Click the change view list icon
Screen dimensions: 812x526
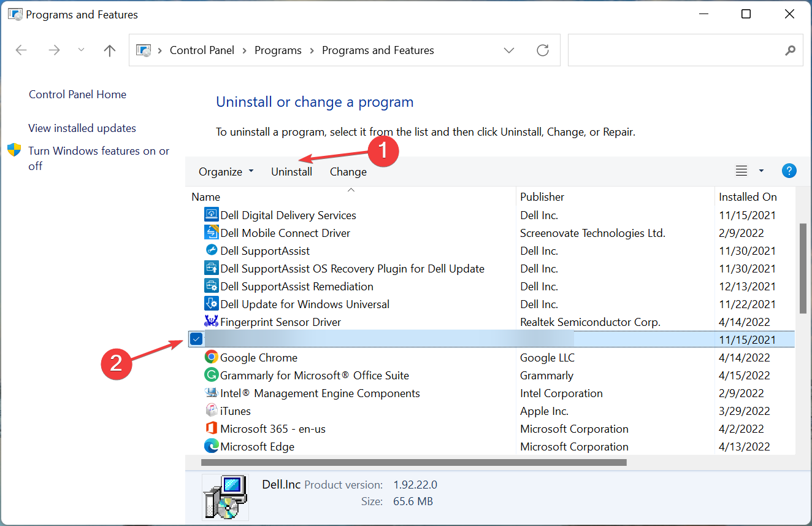[741, 171]
